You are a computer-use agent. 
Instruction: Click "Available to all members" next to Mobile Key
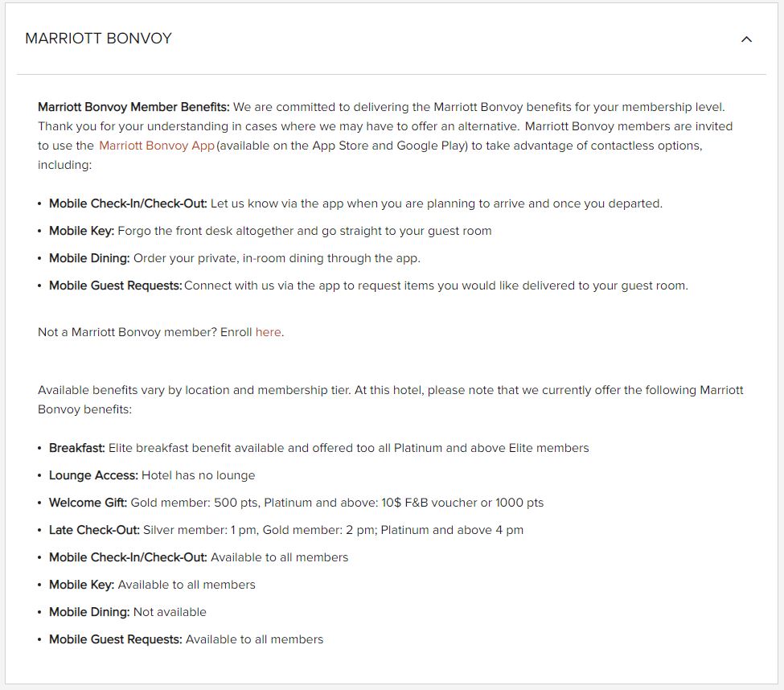[x=187, y=585]
